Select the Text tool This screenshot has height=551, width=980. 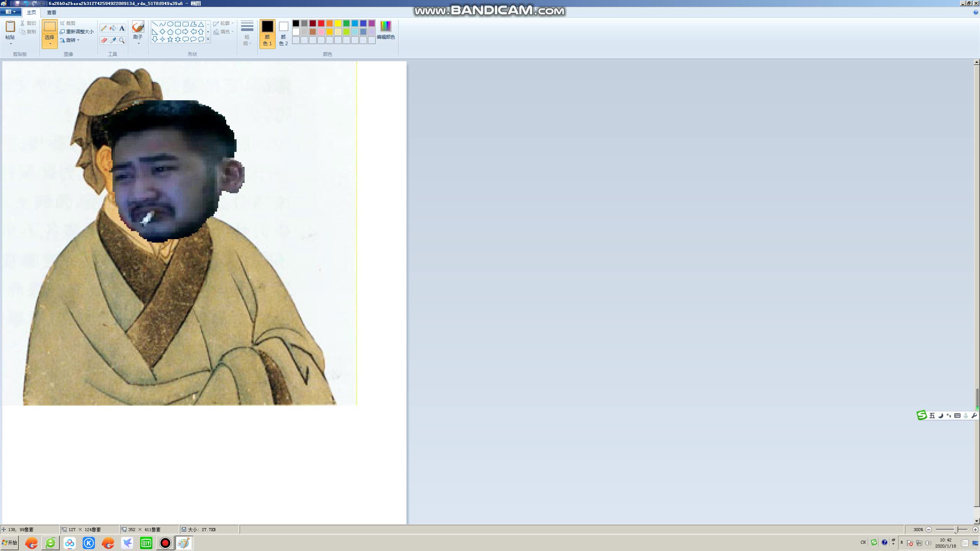click(x=122, y=28)
